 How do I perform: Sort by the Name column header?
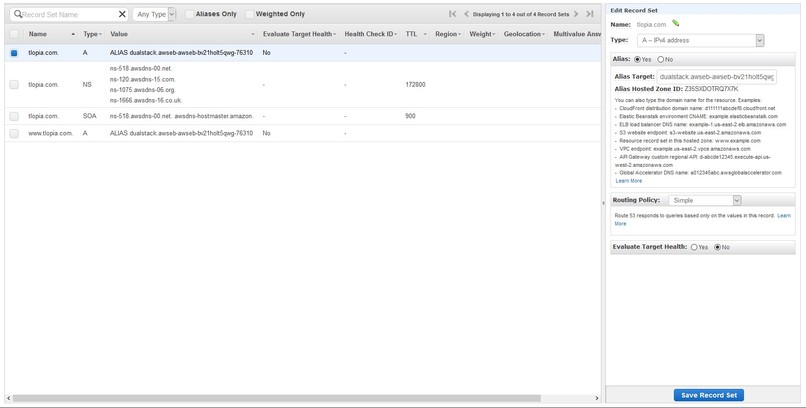[x=38, y=34]
